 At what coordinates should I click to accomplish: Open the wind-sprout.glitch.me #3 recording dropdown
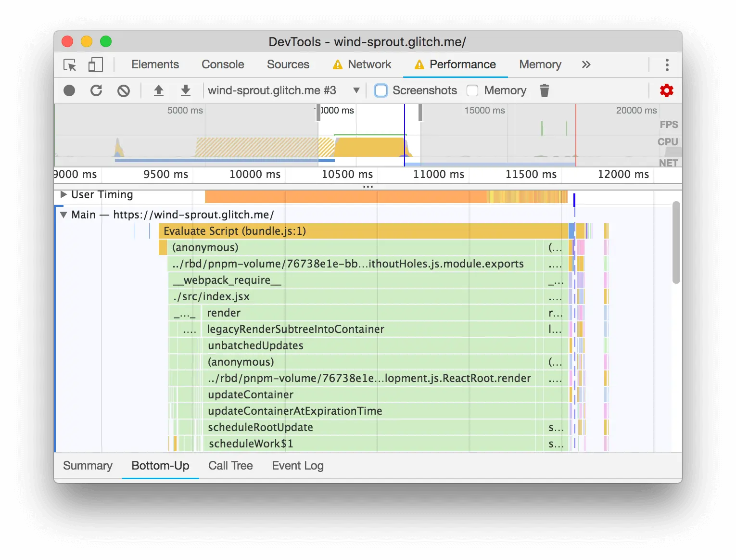(x=284, y=90)
